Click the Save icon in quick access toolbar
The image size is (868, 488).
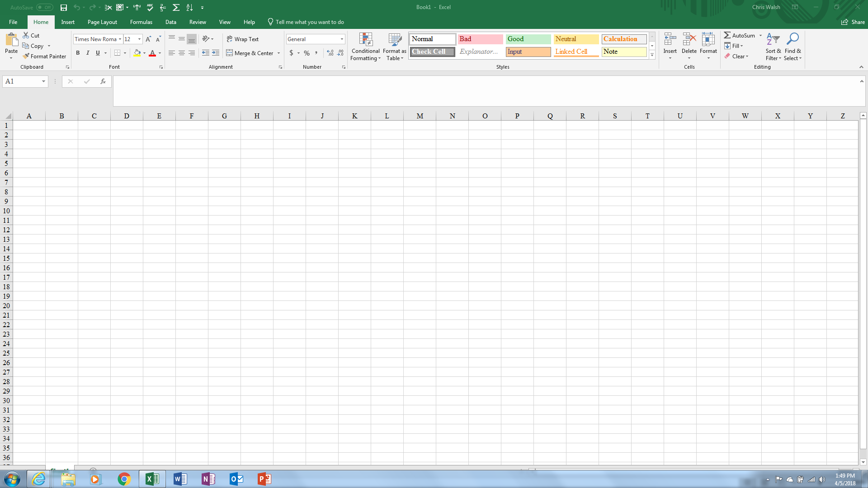click(64, 8)
